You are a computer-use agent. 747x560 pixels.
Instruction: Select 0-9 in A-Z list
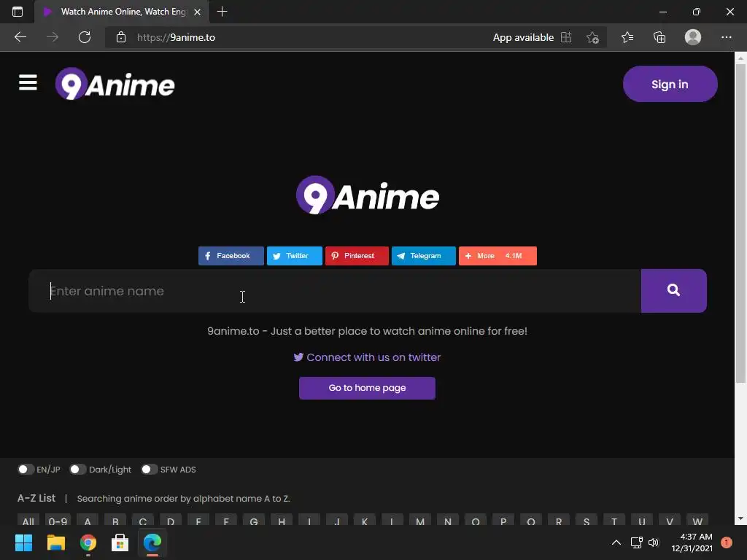(58, 521)
